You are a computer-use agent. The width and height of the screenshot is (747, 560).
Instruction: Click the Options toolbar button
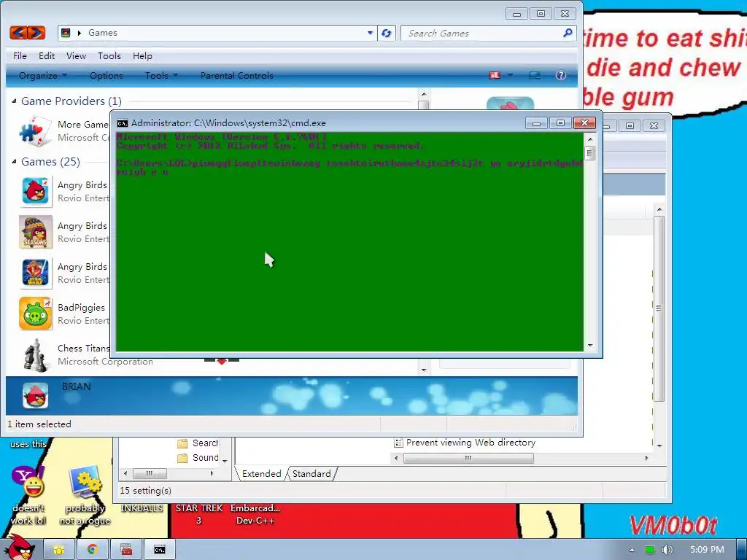pos(107,75)
